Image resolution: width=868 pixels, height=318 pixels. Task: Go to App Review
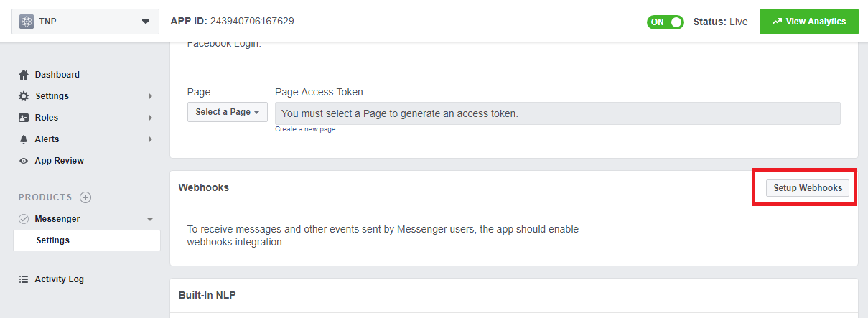[x=60, y=161]
